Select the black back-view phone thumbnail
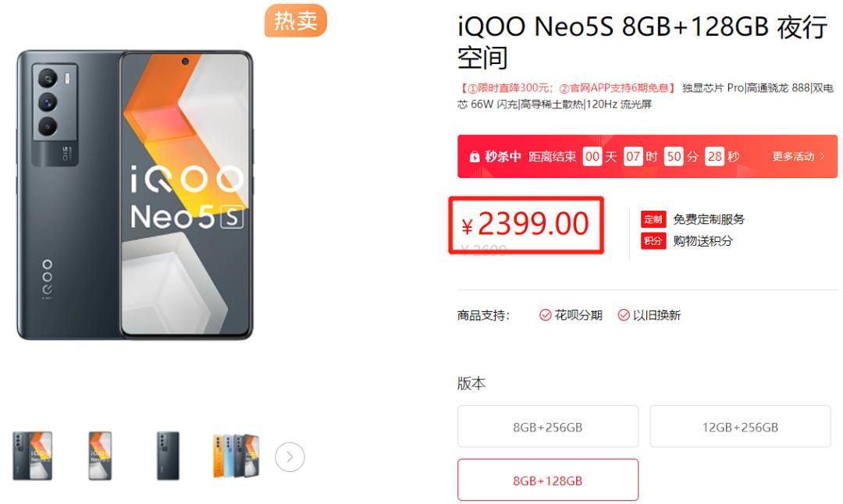This screenshot has width=843, height=504. (167, 456)
